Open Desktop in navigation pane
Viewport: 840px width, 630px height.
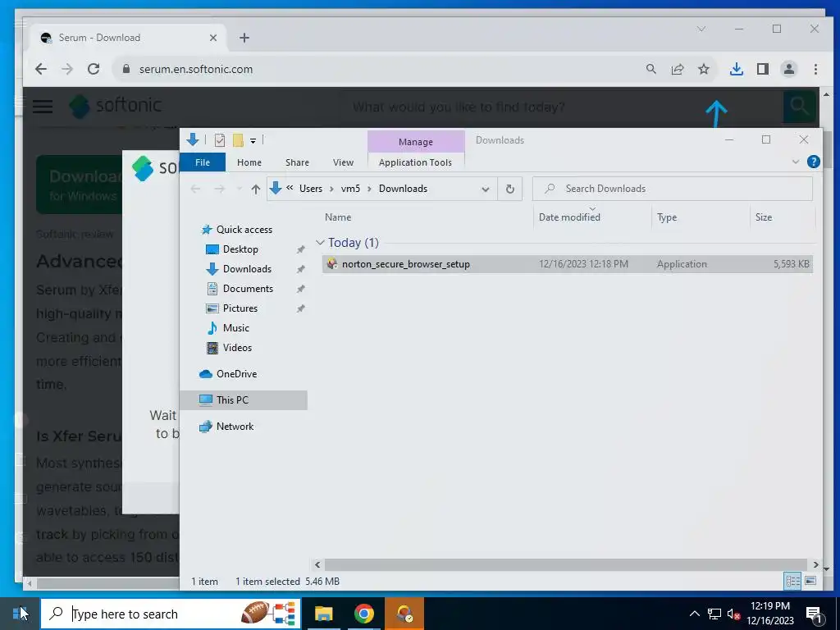[x=240, y=249]
